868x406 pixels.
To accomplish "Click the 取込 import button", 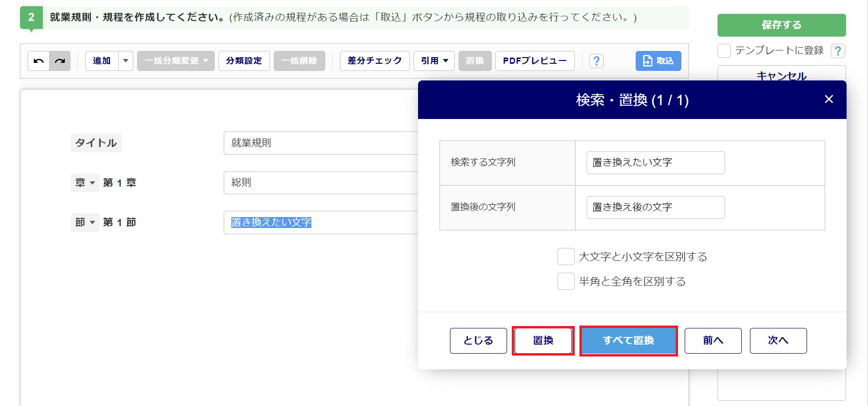I will [x=658, y=61].
